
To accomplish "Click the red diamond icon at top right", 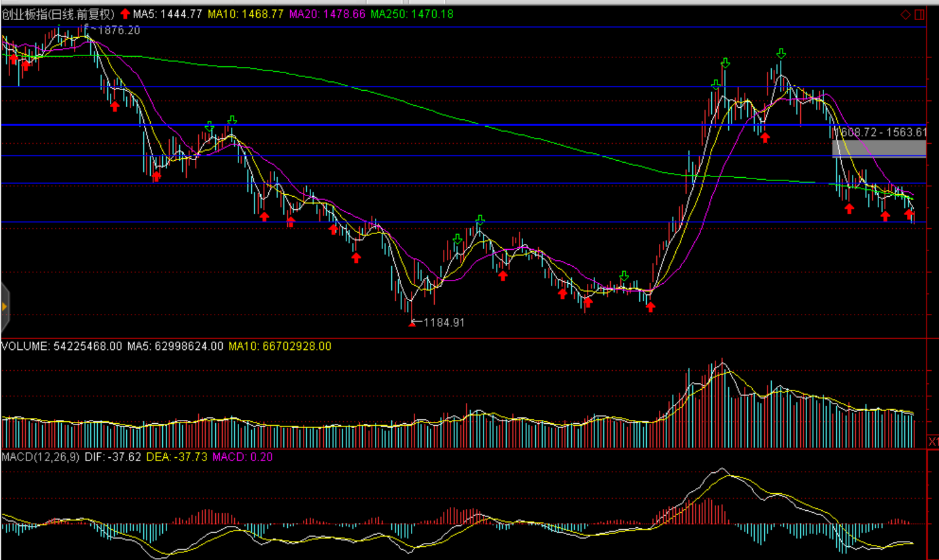I will pos(906,15).
